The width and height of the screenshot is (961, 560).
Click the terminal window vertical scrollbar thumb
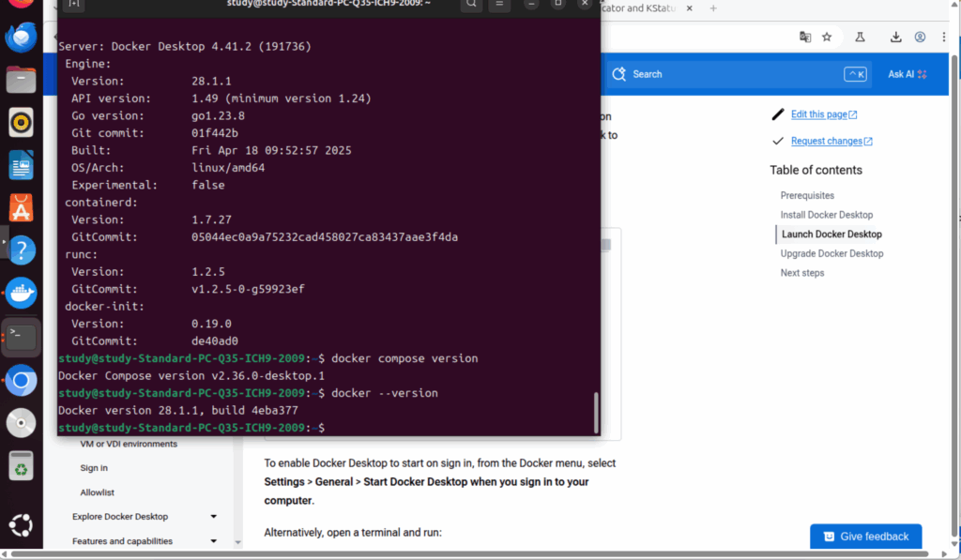[596, 413]
